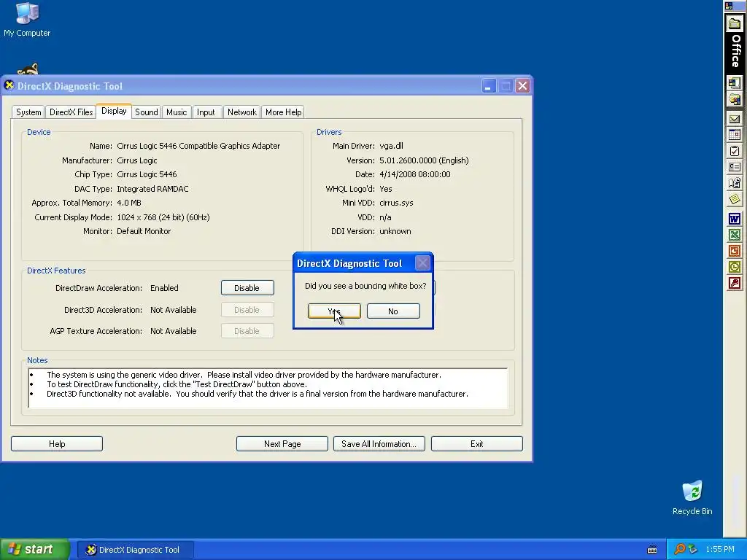Exit the DirectX Diagnostic Tool

coord(477,444)
